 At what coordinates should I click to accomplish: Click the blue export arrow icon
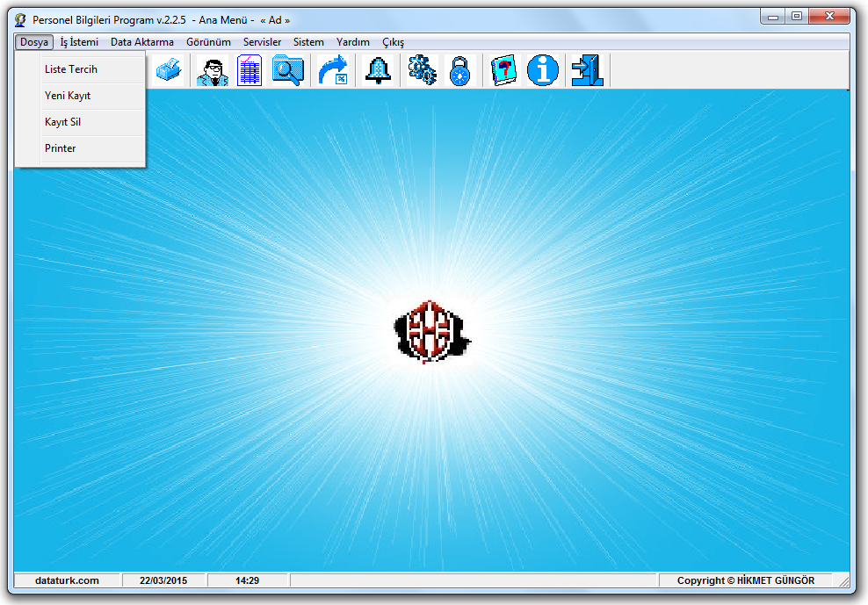[x=333, y=70]
